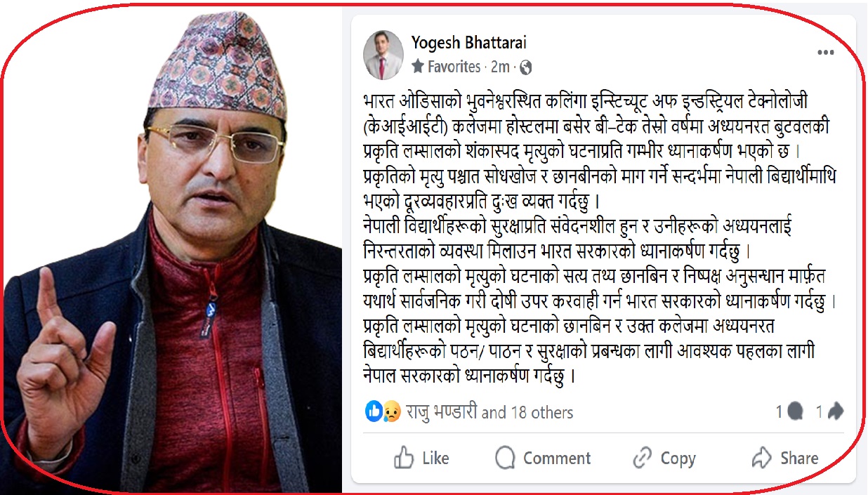This screenshot has width=868, height=495.
Task: Click the speech bubble icon beside Comment
Action: (x=505, y=458)
